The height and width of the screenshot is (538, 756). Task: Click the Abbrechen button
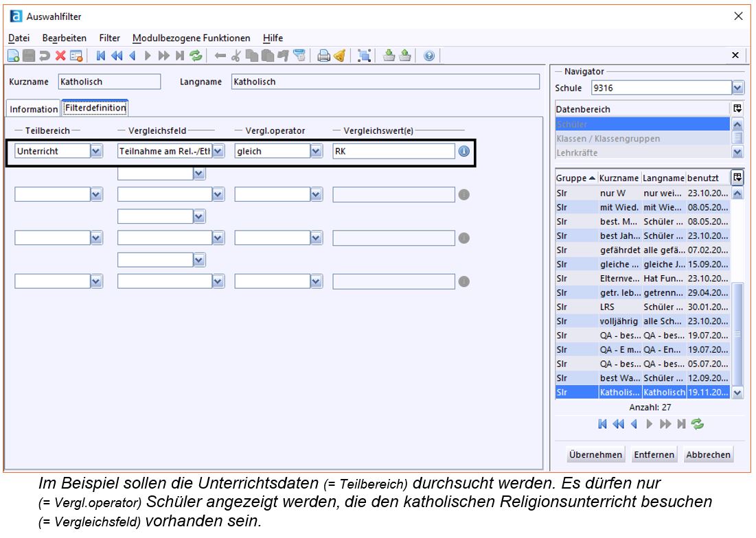(708, 455)
